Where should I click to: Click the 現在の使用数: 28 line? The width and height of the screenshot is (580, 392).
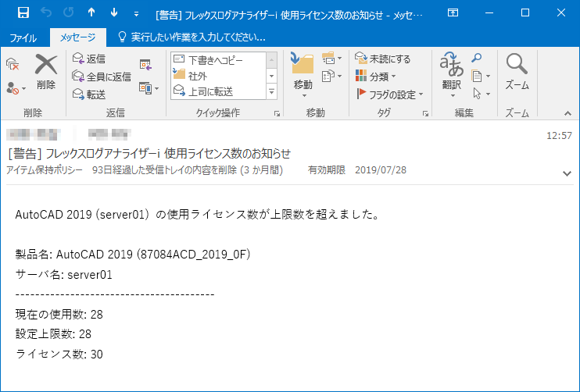(59, 315)
